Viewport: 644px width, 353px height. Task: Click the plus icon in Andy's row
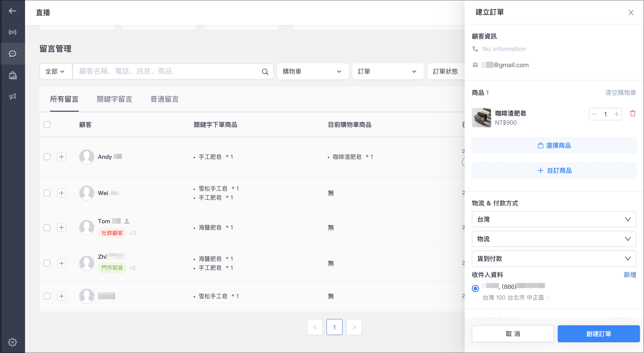61,157
